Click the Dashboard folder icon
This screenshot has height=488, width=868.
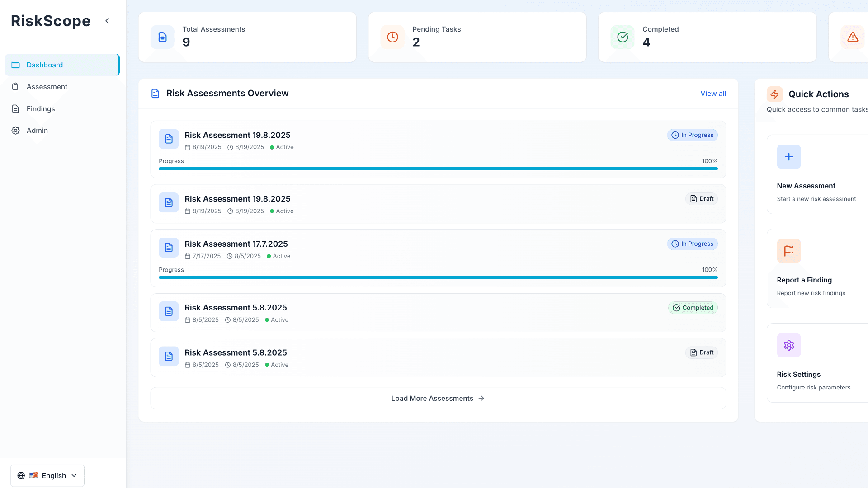tap(15, 65)
